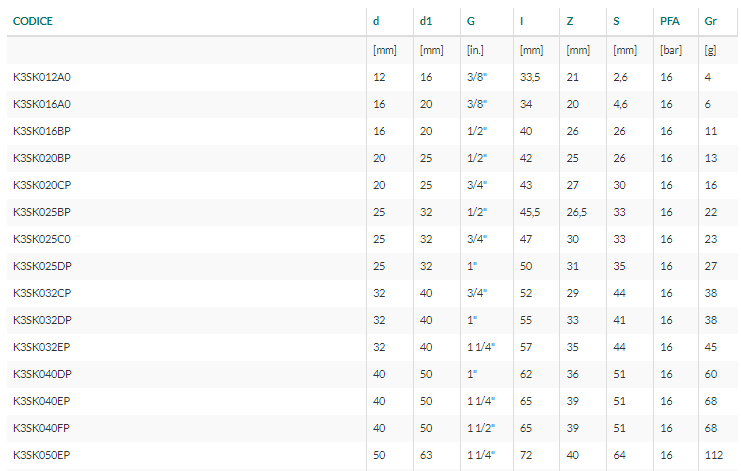Select the K3SK050EP row

pyautogui.click(x=372, y=455)
